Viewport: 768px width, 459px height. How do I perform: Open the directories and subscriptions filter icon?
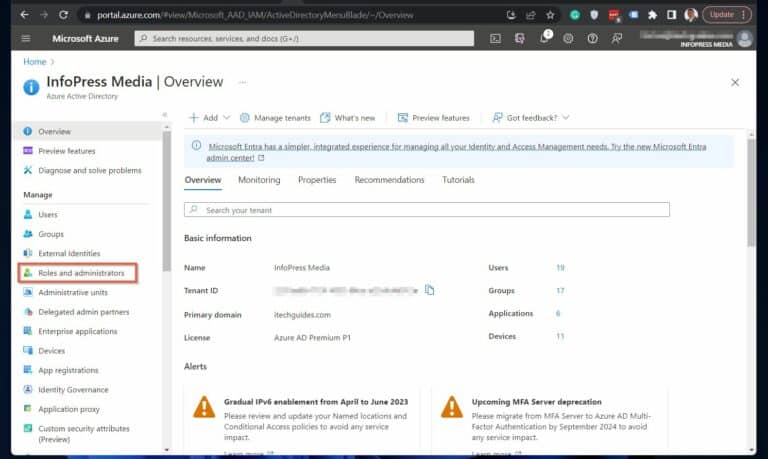[x=520, y=38]
